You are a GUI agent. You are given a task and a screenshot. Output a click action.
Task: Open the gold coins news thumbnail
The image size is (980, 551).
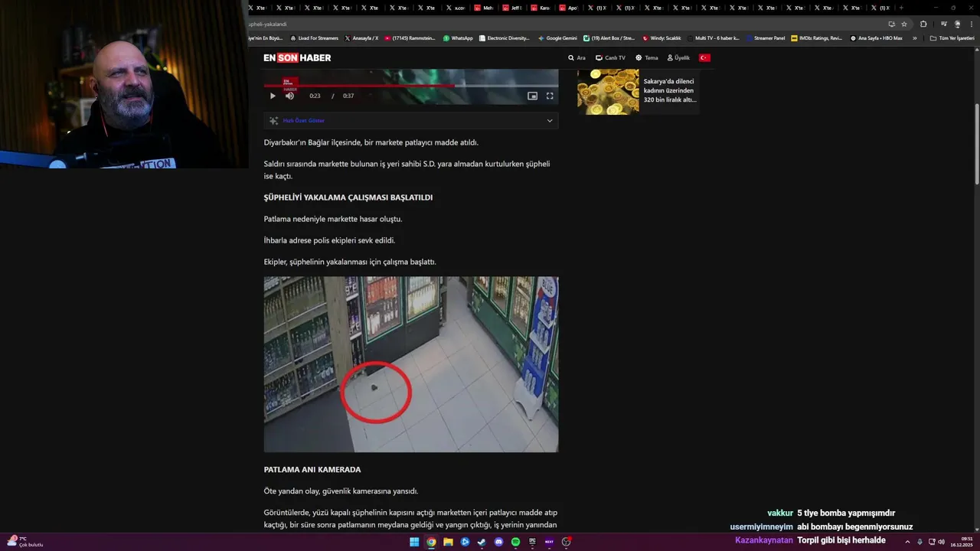[x=608, y=91]
